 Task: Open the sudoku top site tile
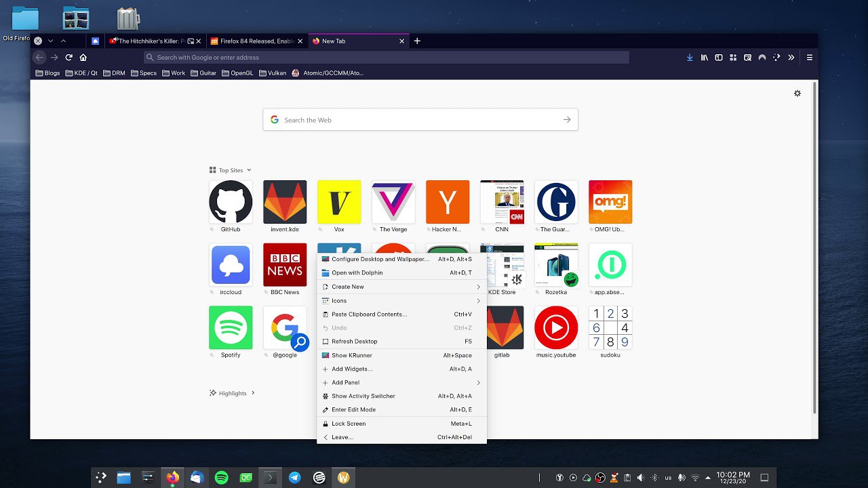[x=610, y=327]
